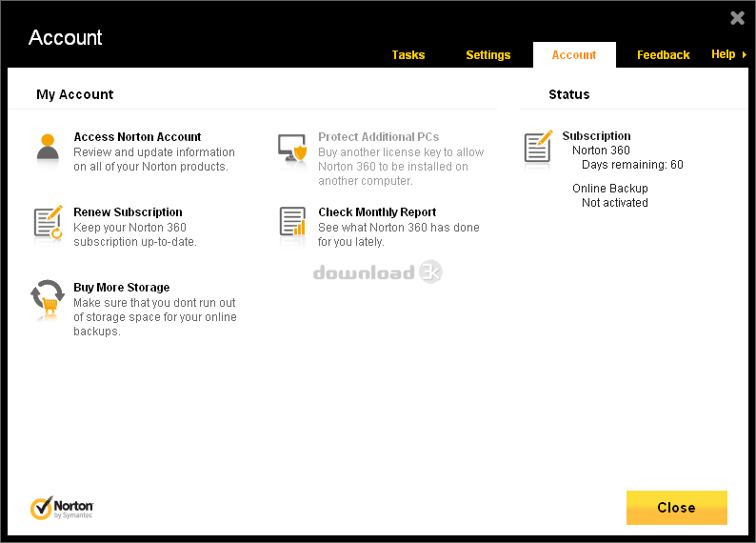Viewport: 756px width, 543px height.
Task: Click the 'Status' section heading
Action: coord(569,94)
